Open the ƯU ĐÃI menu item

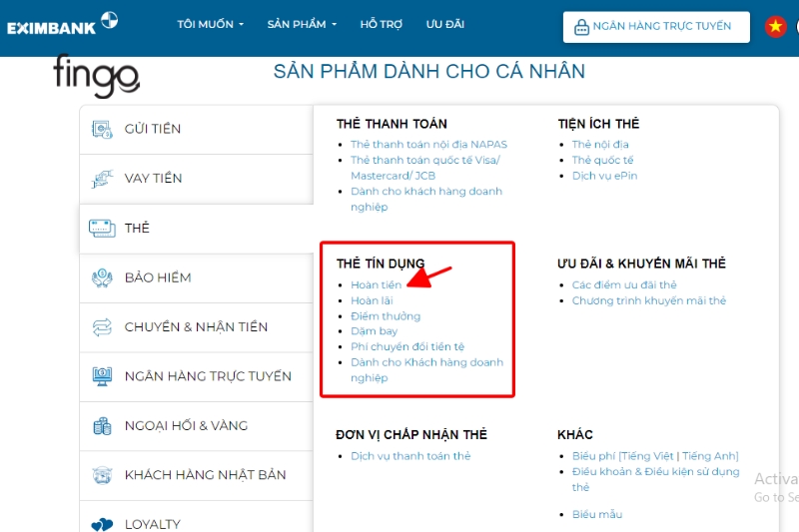445,24
